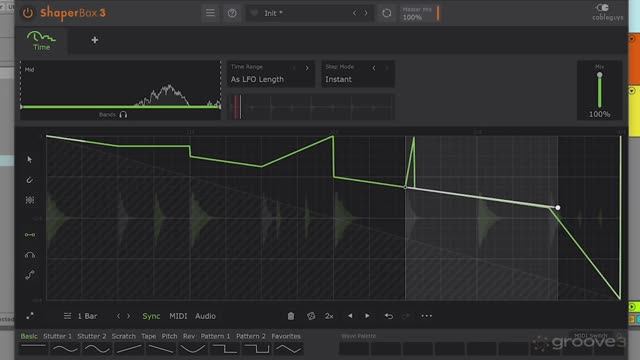Viewport: 640px width, 360px height.
Task: Add a new shaper with plus button
Action: click(95, 40)
